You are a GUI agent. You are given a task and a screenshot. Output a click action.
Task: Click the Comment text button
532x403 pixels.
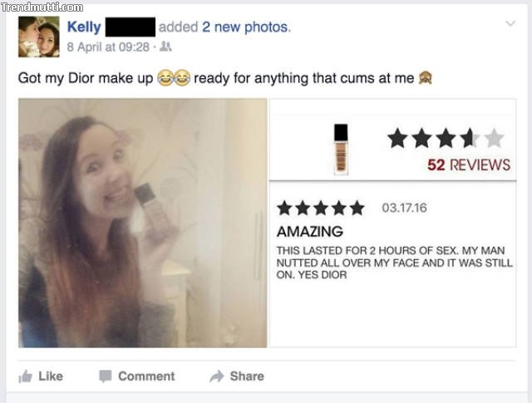(146, 376)
